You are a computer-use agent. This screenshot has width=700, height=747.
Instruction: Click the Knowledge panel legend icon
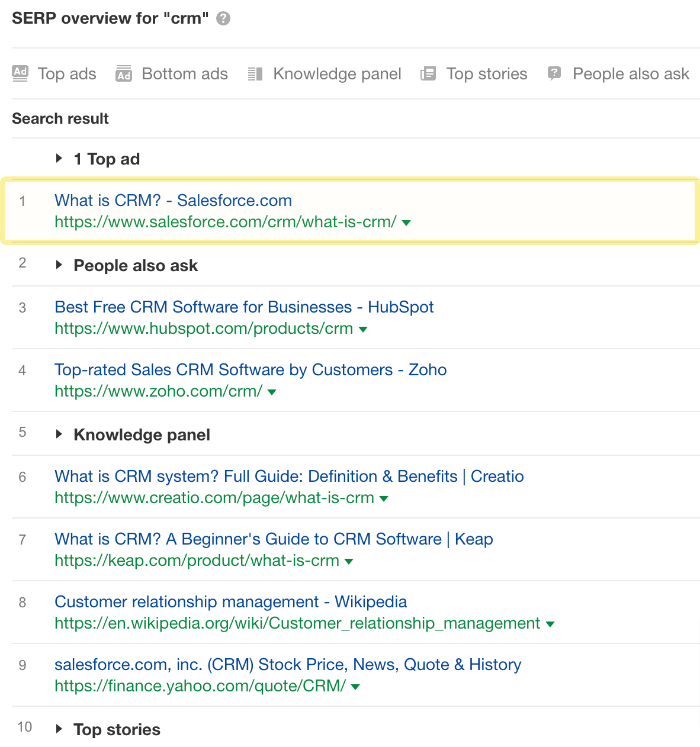[255, 73]
